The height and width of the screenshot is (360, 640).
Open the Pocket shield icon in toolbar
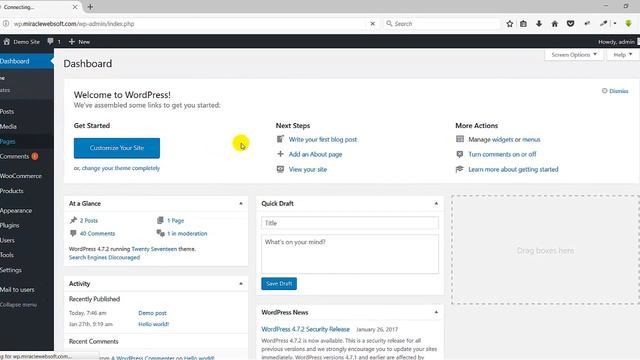click(x=570, y=24)
